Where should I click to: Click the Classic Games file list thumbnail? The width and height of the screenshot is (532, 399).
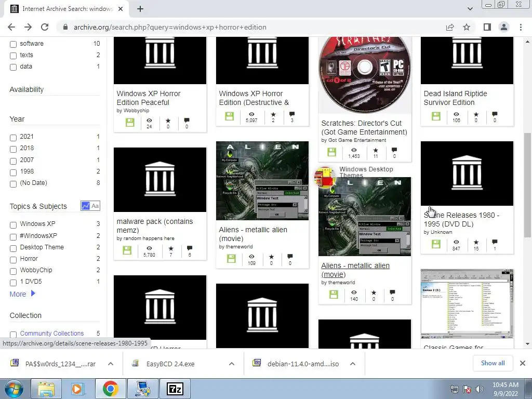coord(467,304)
